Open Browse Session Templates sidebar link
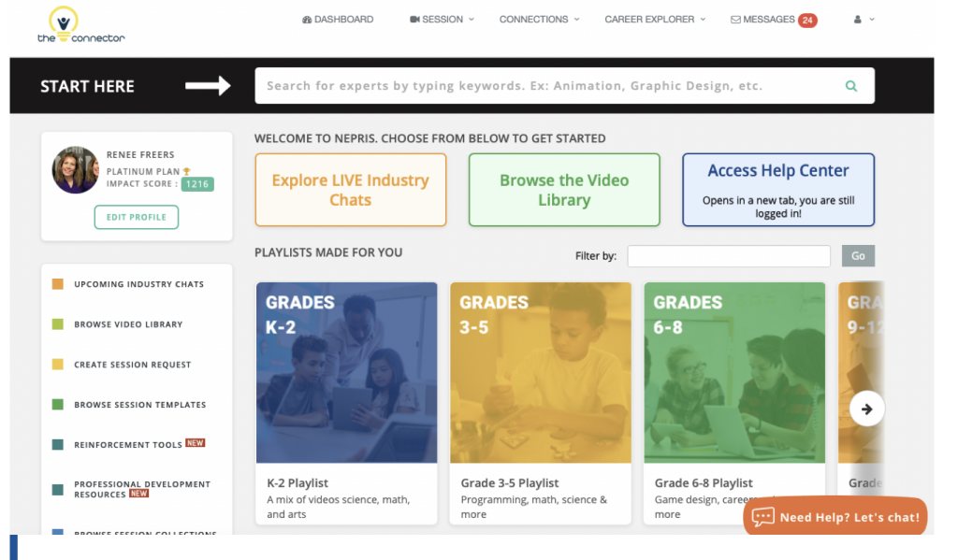Screen dimensions: 958x560 [140, 405]
